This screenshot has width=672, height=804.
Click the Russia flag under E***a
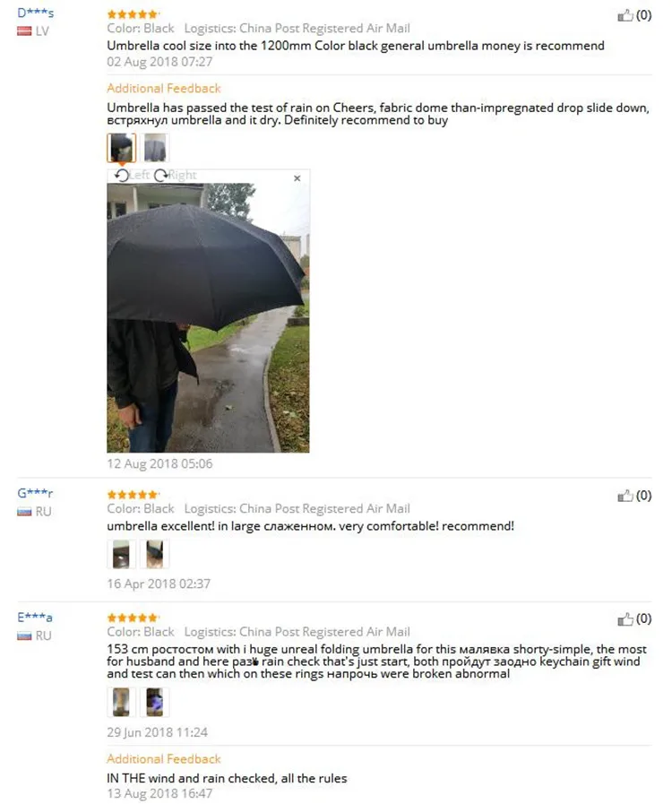tap(24, 635)
